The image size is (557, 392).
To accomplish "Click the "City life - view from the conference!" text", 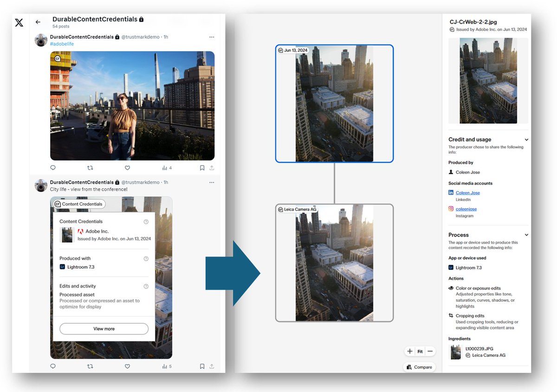I will click(89, 189).
